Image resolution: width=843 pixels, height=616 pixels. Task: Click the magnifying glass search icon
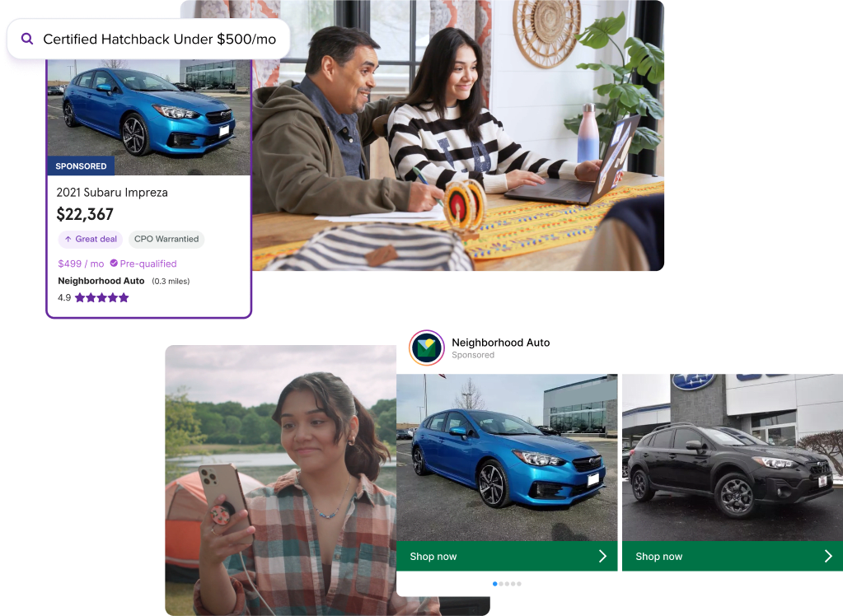(27, 39)
